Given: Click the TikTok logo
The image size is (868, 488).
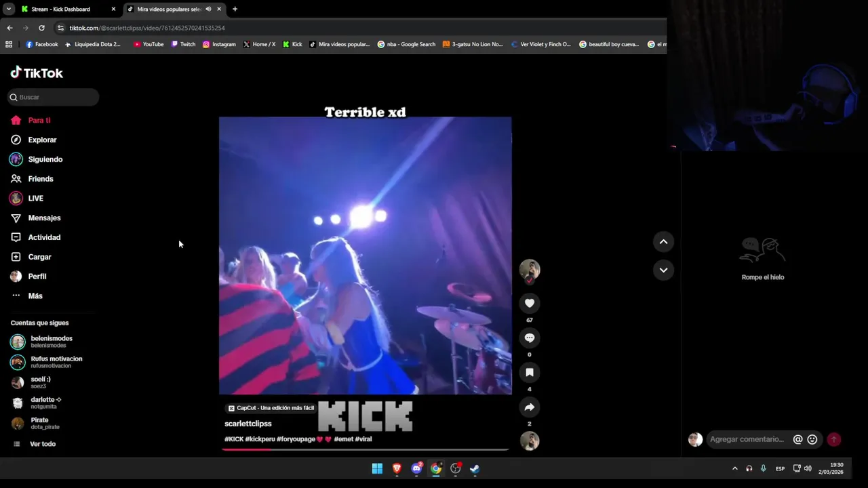Looking at the screenshot, I should pyautogui.click(x=37, y=73).
